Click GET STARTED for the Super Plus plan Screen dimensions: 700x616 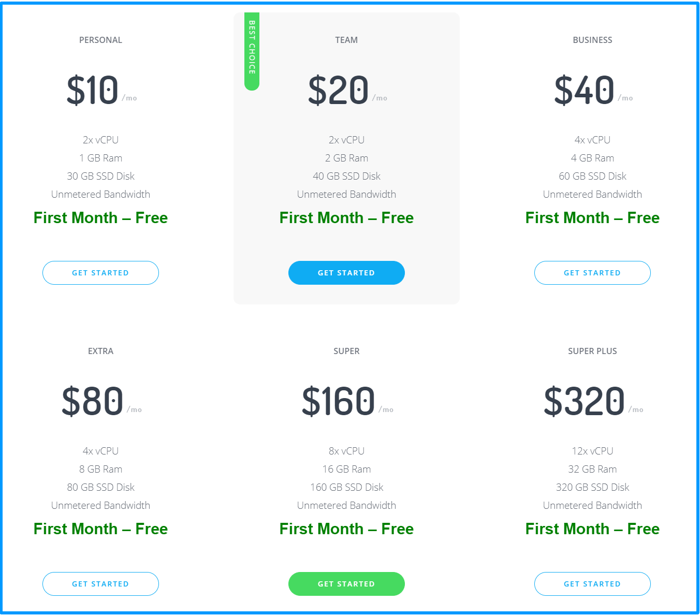pyautogui.click(x=592, y=584)
